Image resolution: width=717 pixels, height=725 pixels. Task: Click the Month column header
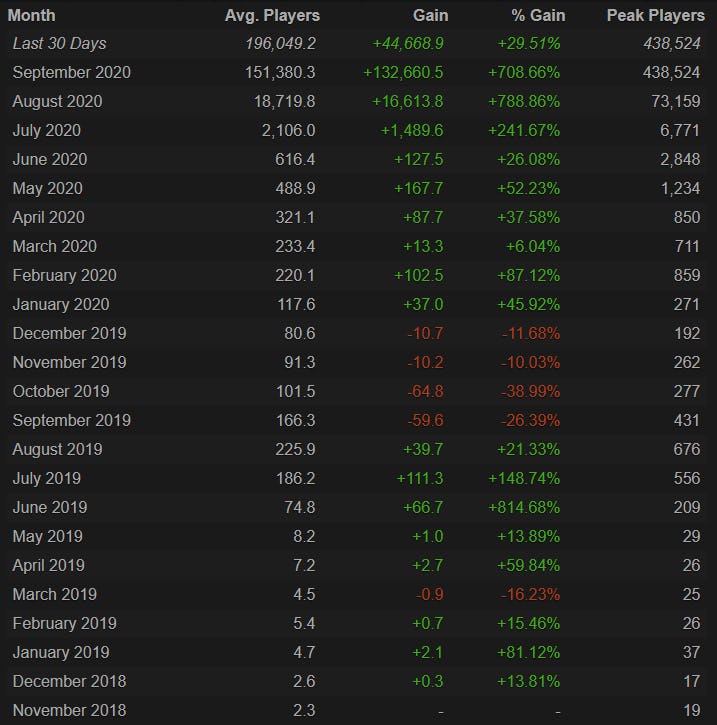click(x=32, y=15)
